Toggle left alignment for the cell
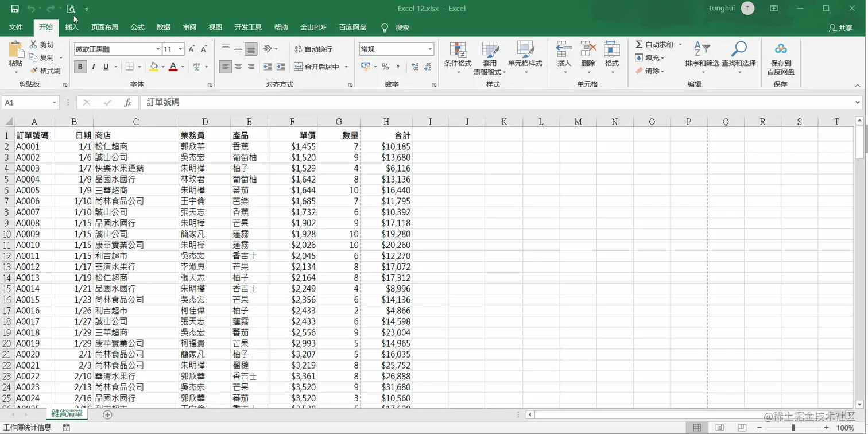The width and height of the screenshot is (868, 434). 226,67
